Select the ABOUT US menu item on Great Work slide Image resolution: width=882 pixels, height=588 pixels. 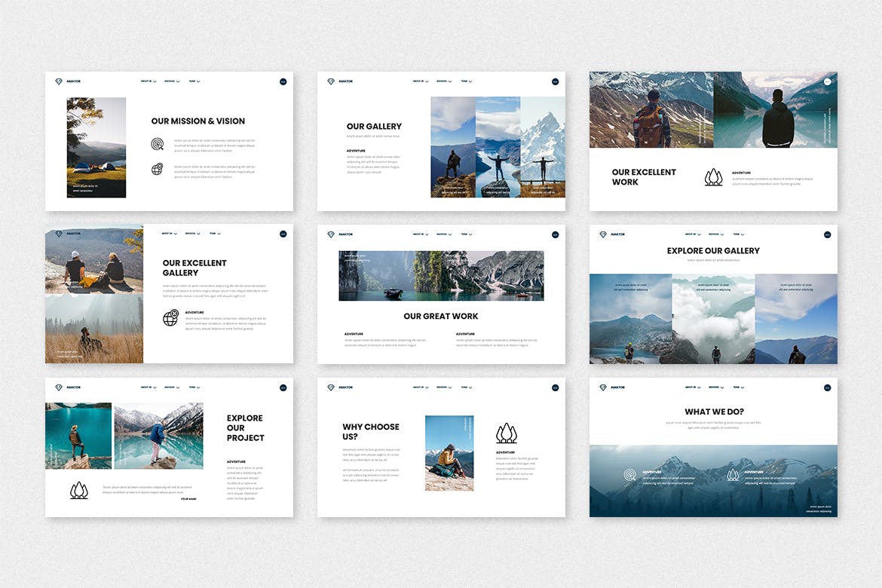coord(419,234)
